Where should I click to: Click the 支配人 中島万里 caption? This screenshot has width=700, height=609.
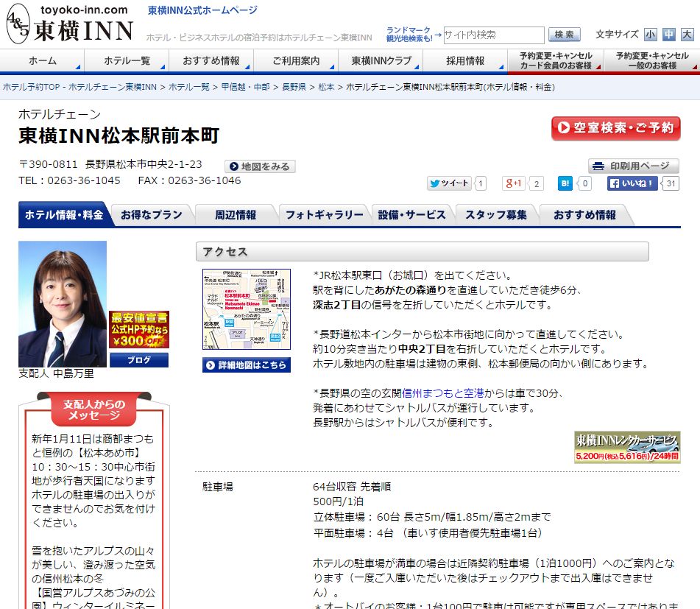(56, 373)
